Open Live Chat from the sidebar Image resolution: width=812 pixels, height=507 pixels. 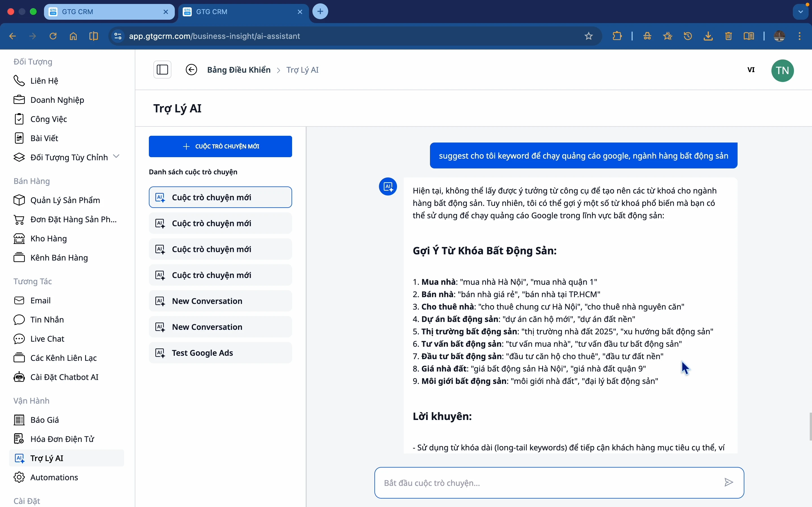click(x=47, y=339)
